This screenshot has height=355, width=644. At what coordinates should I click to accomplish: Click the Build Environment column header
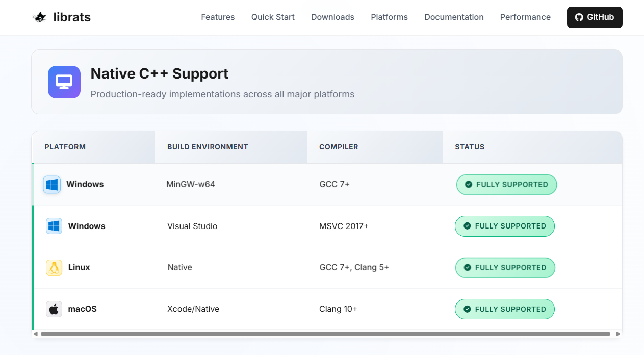208,147
